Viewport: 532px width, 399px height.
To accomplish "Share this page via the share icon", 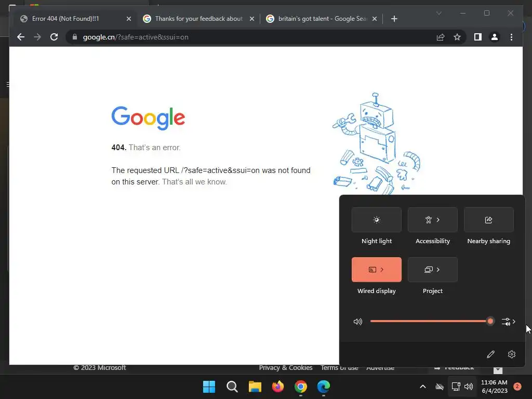I will (441, 37).
